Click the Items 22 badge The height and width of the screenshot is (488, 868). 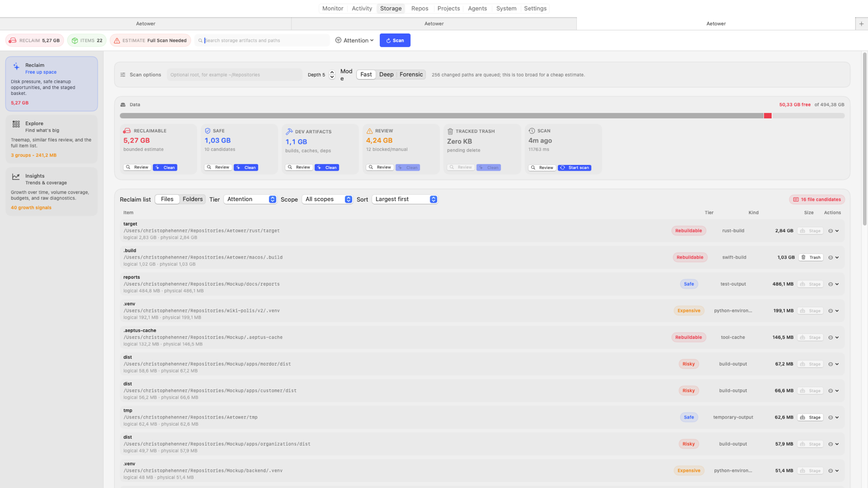(87, 40)
